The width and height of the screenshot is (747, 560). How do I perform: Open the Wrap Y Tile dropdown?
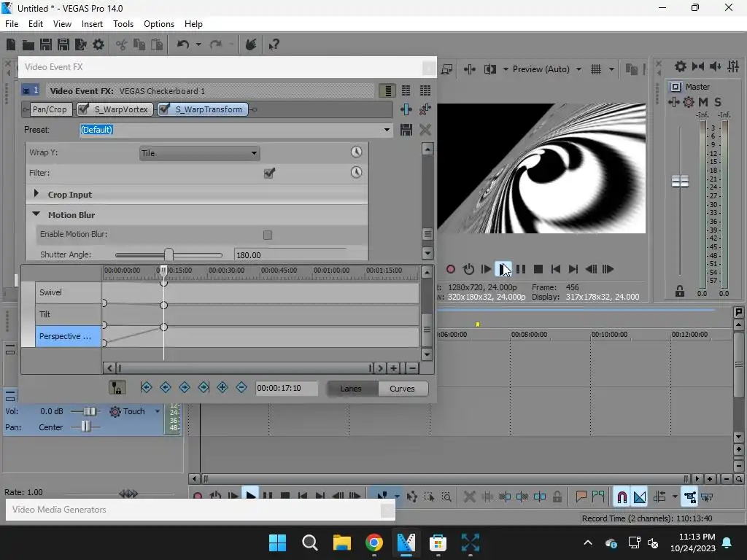(200, 153)
